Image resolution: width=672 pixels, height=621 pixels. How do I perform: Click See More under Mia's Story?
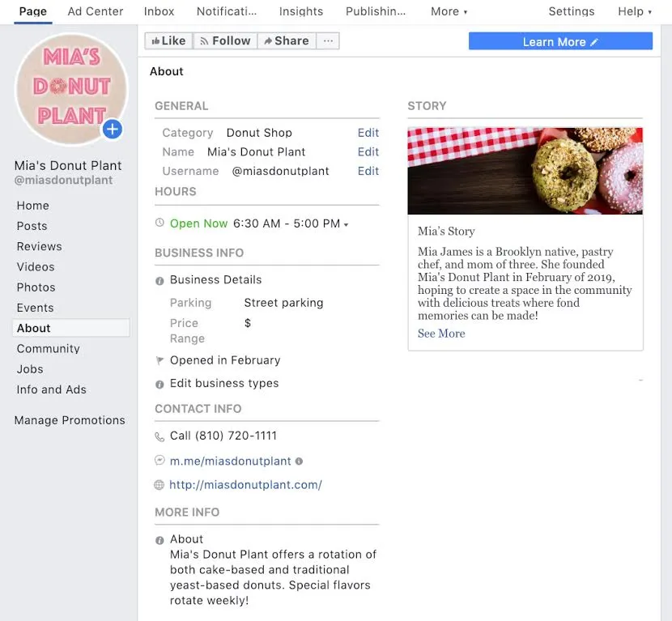pyautogui.click(x=441, y=334)
